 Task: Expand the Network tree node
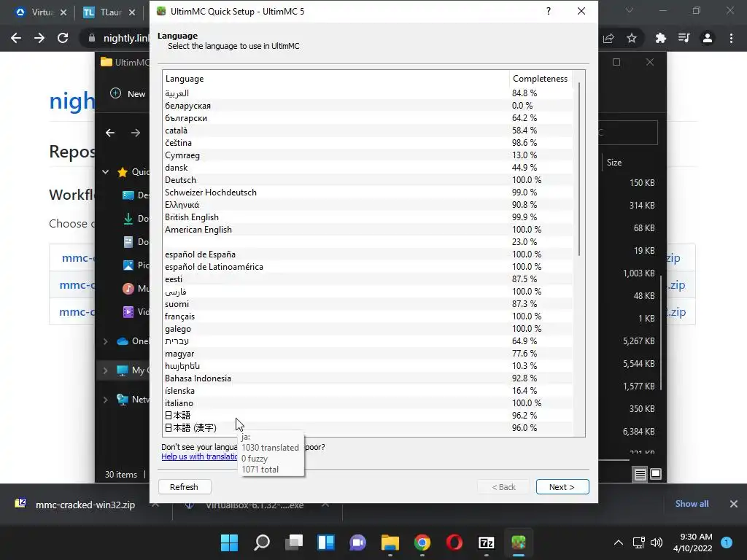(x=105, y=400)
